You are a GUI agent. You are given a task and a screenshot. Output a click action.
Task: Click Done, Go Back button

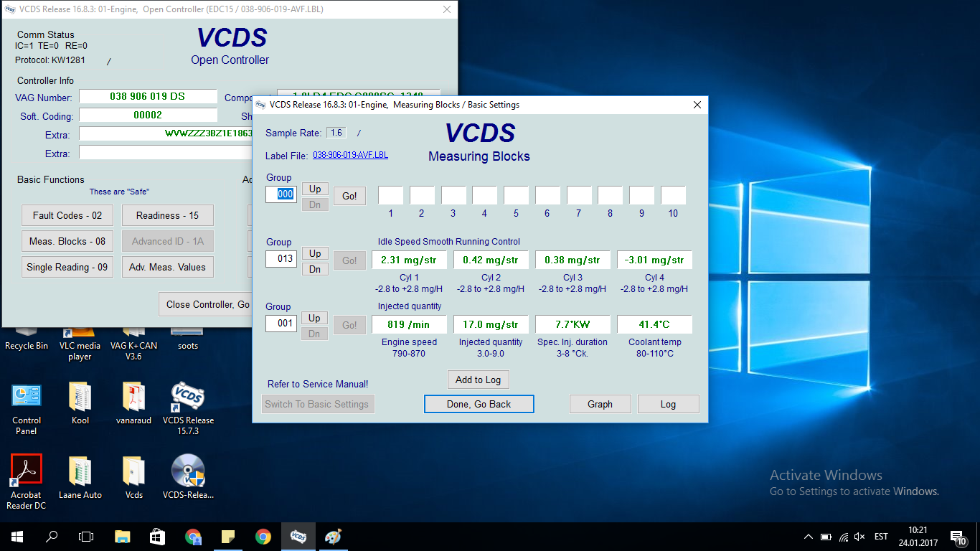(479, 404)
